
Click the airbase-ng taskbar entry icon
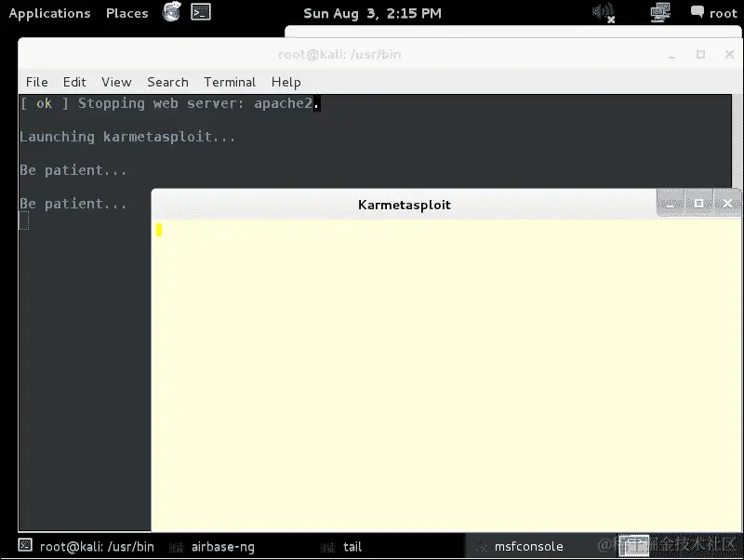click(176, 547)
